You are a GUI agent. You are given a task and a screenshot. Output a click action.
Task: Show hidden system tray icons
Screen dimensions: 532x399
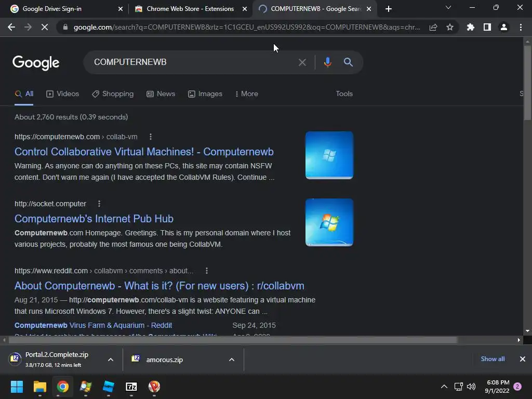[x=444, y=387]
